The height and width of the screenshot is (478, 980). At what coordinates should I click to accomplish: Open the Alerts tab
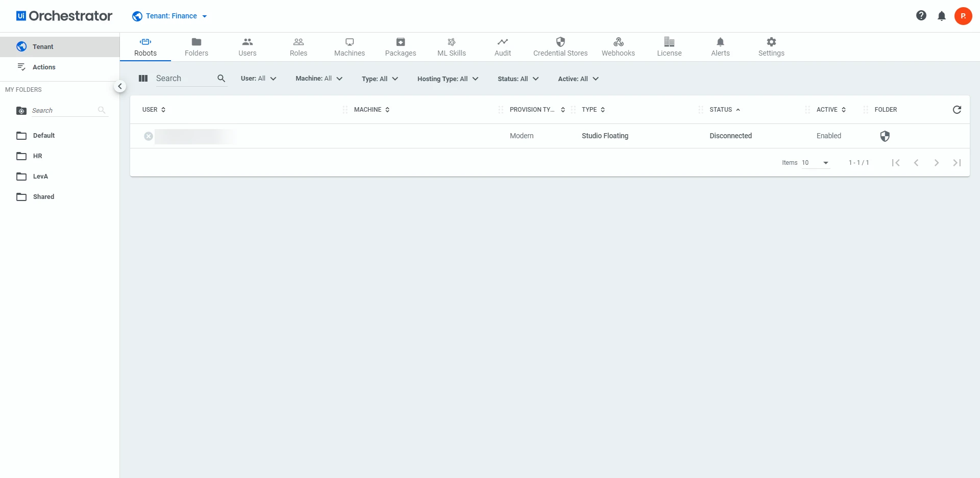(x=720, y=47)
